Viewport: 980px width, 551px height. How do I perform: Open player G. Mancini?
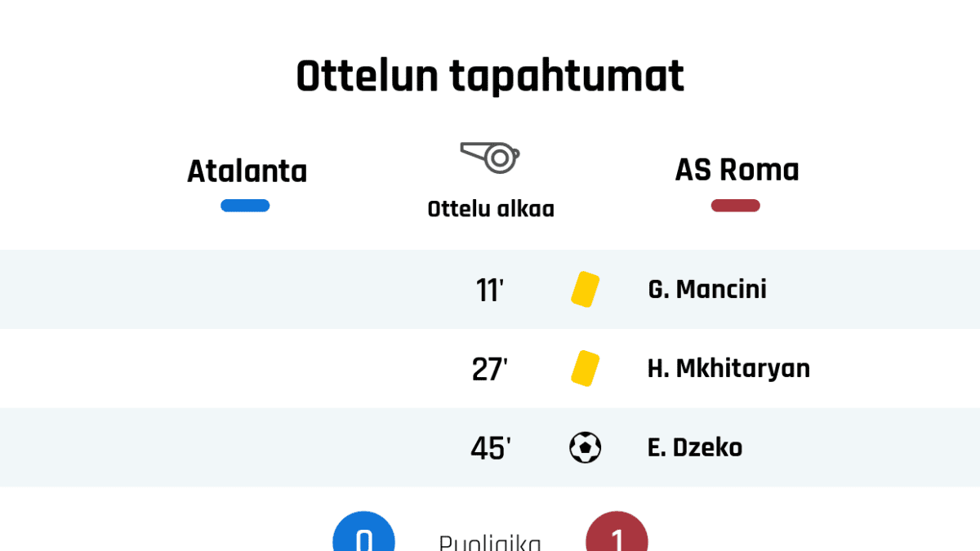(707, 289)
